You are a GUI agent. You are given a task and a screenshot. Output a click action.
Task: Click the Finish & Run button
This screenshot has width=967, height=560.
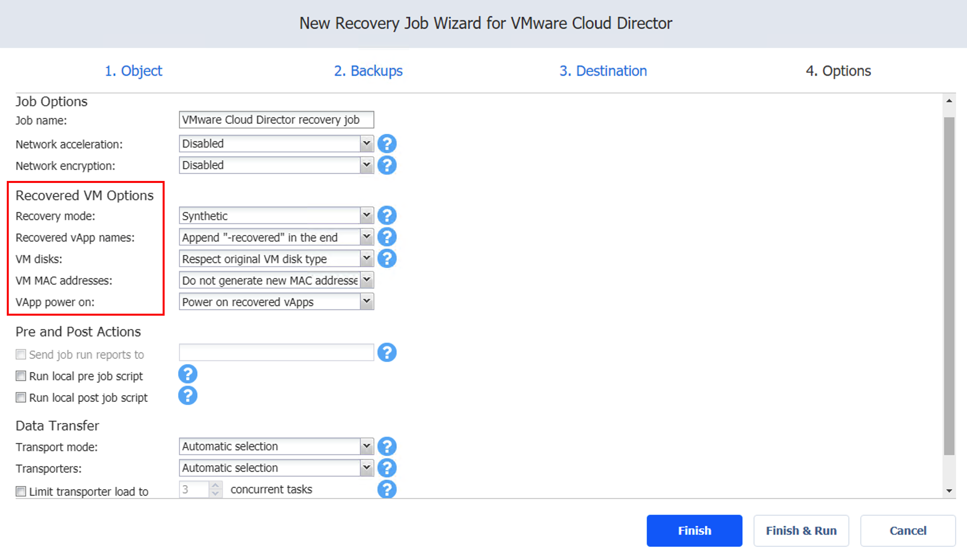point(801,531)
